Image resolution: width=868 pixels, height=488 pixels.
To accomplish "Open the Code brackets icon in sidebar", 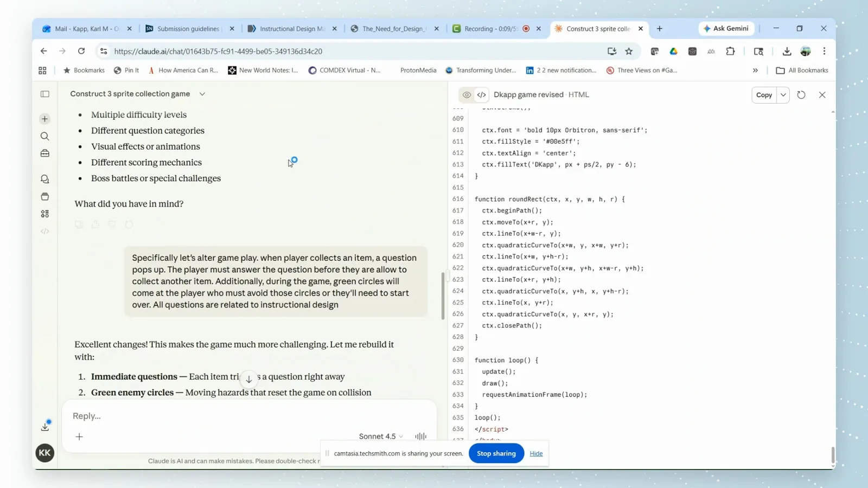I will 45,232.
